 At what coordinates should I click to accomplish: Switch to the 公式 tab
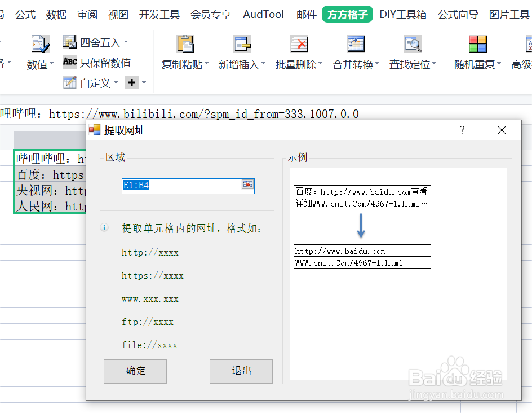25,15
